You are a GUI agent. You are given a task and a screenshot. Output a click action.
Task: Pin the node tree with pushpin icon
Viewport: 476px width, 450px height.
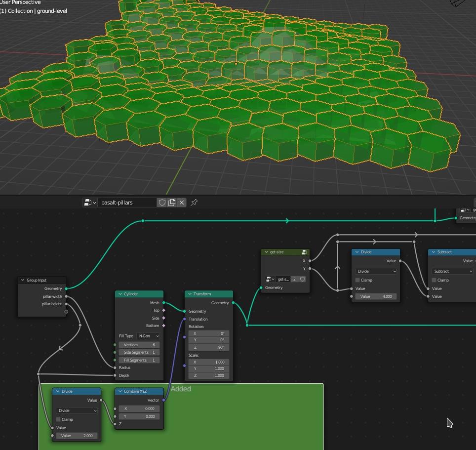click(x=194, y=203)
